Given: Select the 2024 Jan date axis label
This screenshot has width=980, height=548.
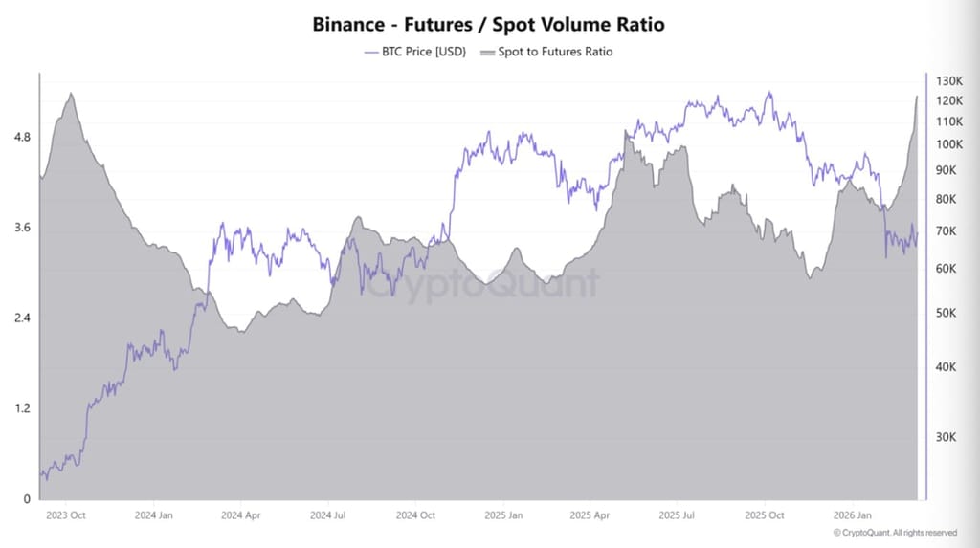Looking at the screenshot, I should [x=154, y=515].
